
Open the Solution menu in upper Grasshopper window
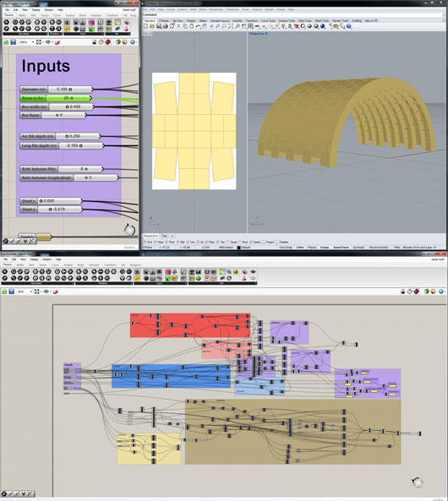[x=49, y=10]
